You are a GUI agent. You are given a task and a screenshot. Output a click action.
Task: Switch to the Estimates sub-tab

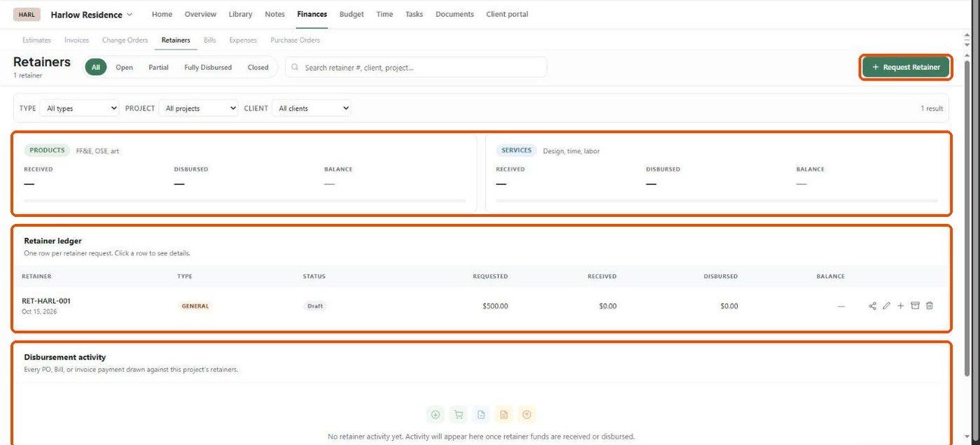tap(36, 40)
